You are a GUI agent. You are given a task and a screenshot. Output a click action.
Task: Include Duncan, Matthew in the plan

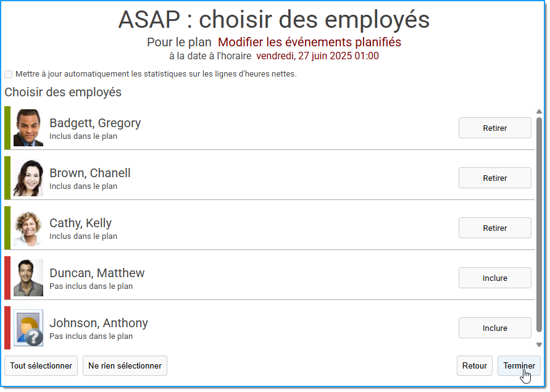click(494, 278)
